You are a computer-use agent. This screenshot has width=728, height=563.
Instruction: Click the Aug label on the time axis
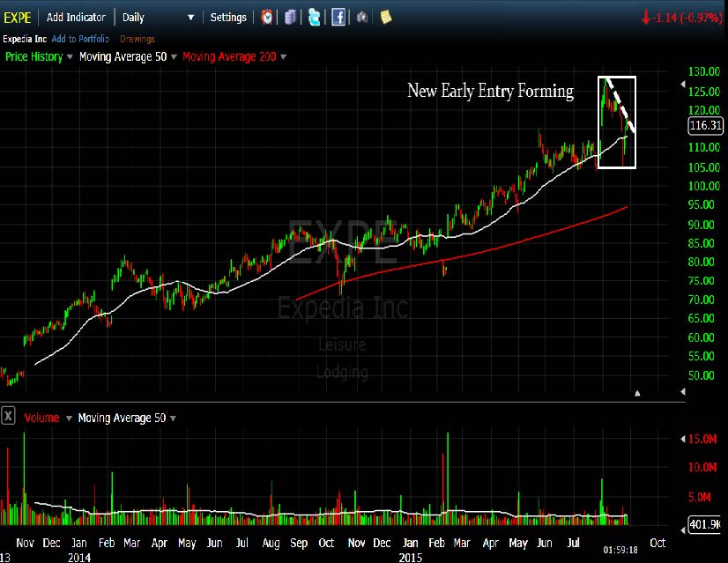pyautogui.click(x=271, y=543)
